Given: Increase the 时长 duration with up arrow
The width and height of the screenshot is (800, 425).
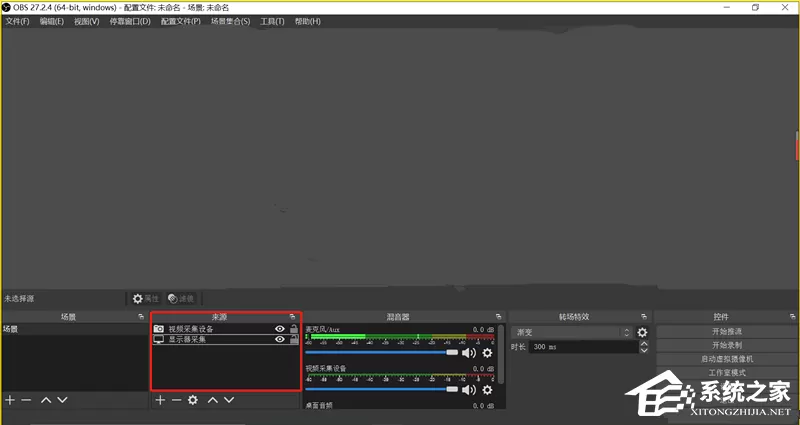Looking at the screenshot, I should [x=644, y=344].
